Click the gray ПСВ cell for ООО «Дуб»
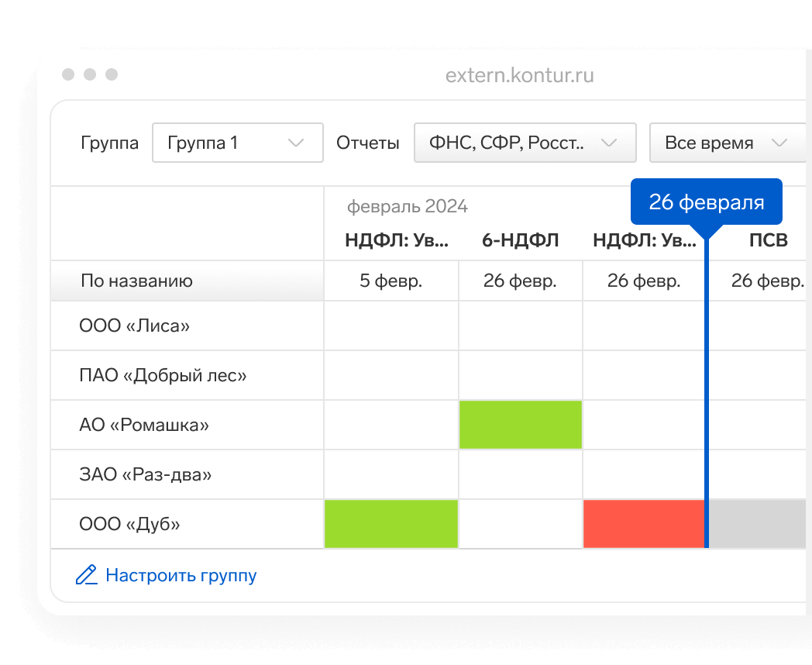The height and width of the screenshot is (665, 812). coord(760,524)
